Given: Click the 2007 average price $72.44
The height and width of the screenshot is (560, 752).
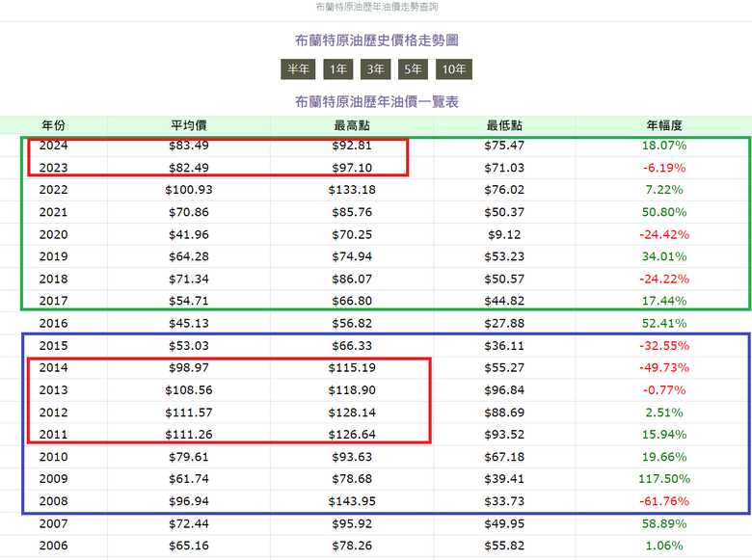Looking at the screenshot, I should click(x=189, y=523).
